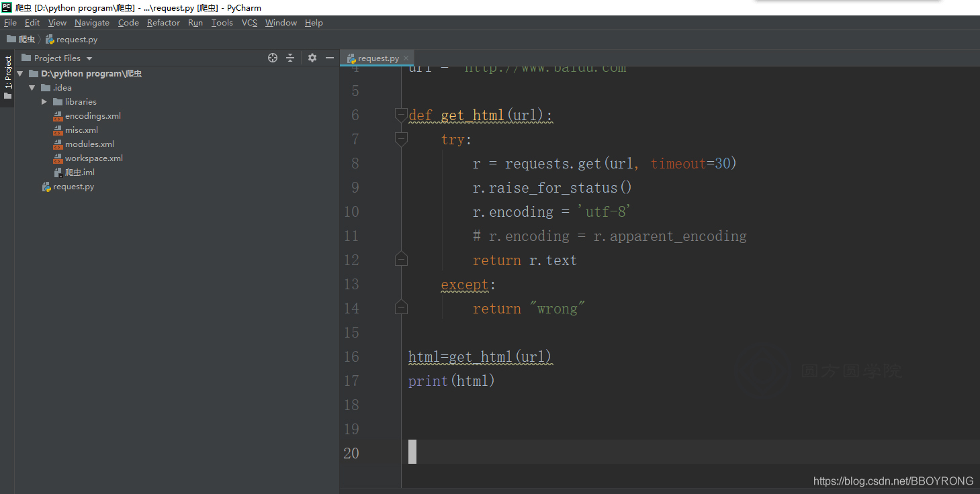The width and height of the screenshot is (980, 494).
Task: Click the locate/scroll-from-source target icon
Action: (x=273, y=58)
